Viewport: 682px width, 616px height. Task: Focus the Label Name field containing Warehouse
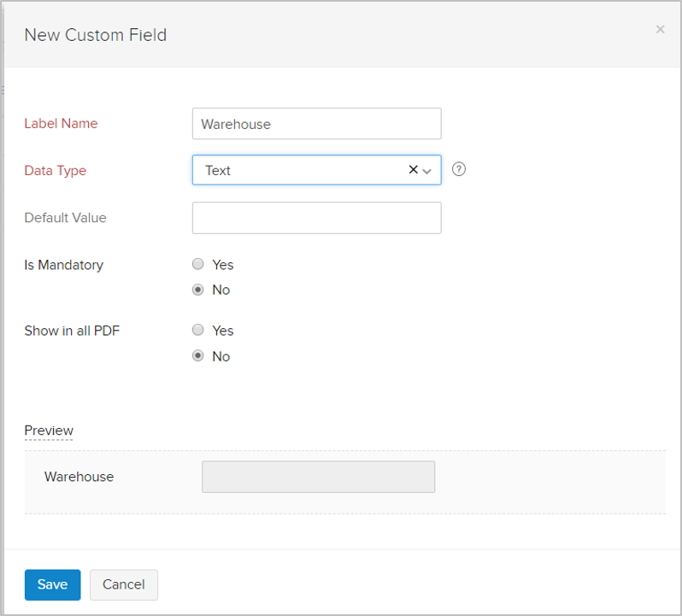tap(316, 124)
